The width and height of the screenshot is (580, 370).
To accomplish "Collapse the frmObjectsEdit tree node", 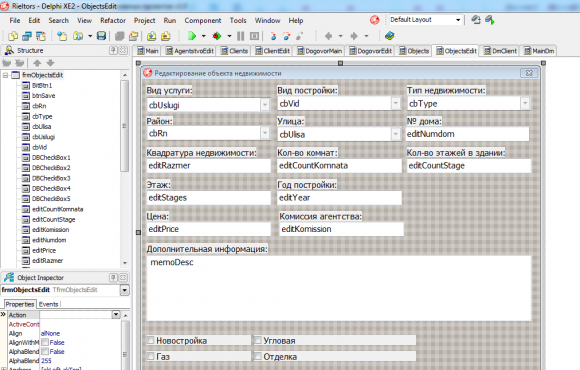I will tap(6, 75).
